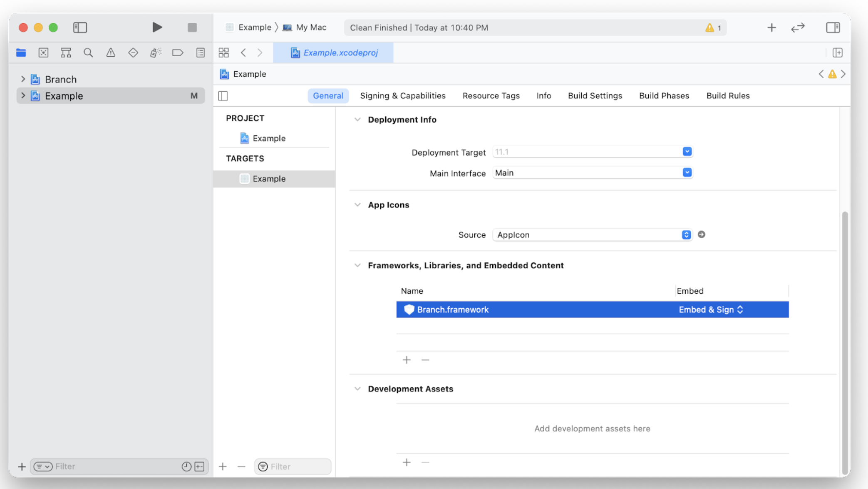Switch to Build Phases tab
868x489 pixels.
click(664, 96)
